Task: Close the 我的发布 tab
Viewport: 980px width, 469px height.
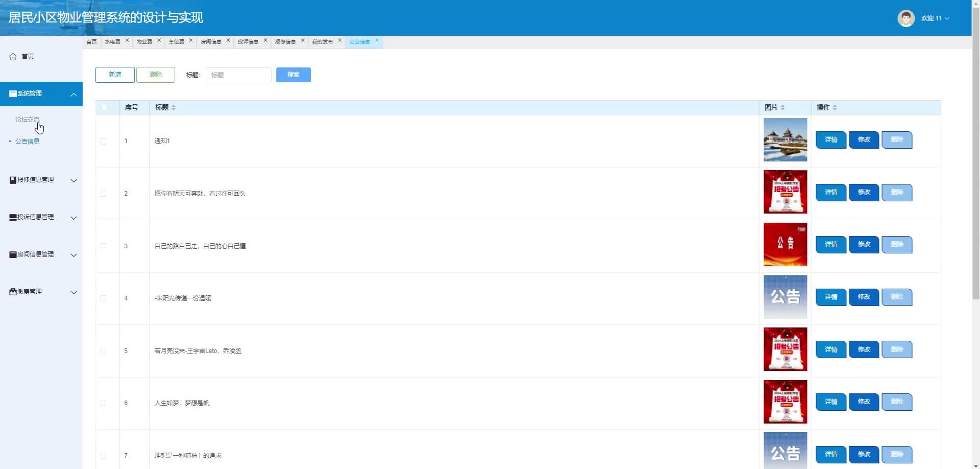Action: click(339, 40)
